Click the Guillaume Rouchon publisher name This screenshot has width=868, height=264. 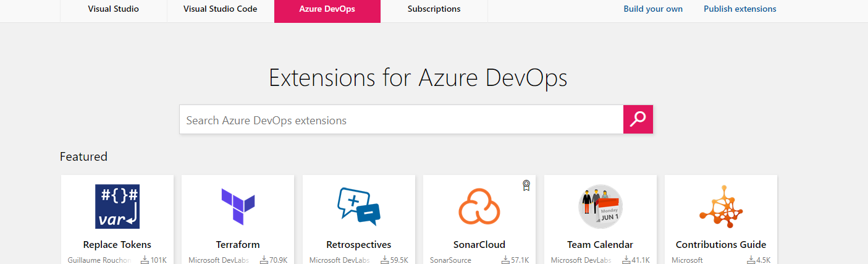click(99, 260)
